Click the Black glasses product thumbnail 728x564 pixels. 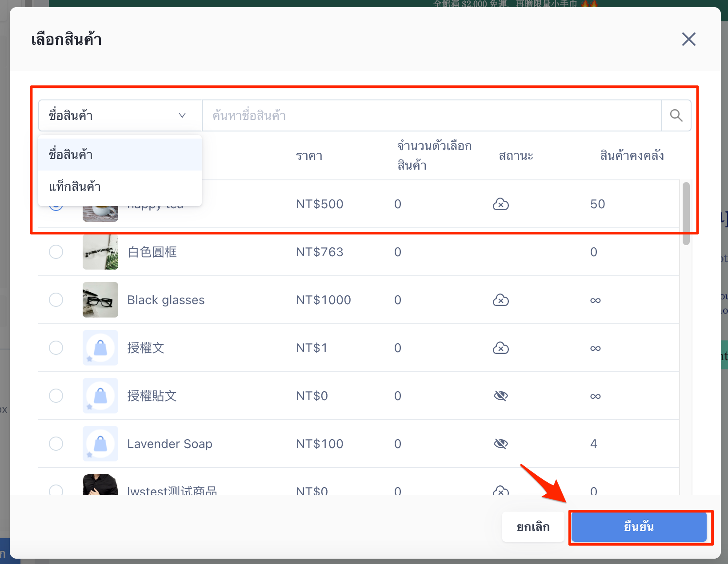click(x=100, y=300)
